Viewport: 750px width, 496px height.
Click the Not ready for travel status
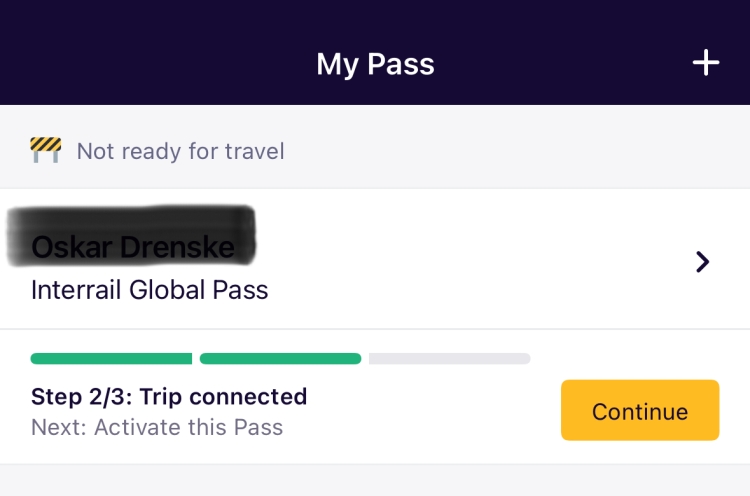pos(180,151)
